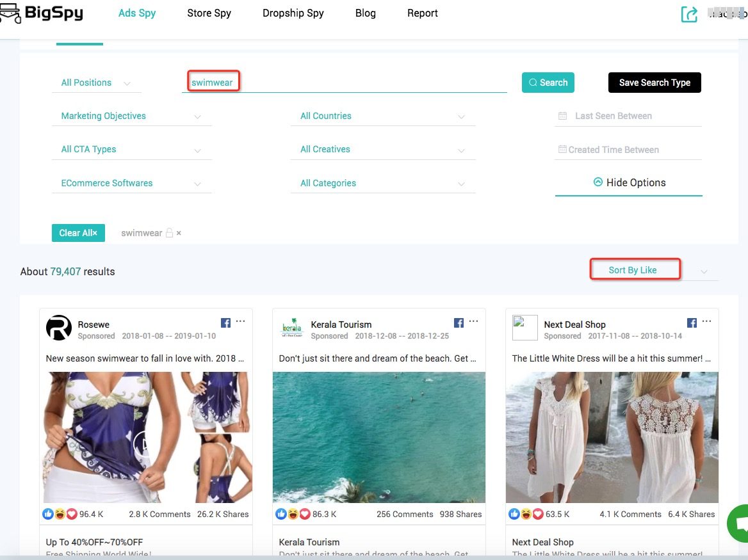This screenshot has width=748, height=560.
Task: Open the Blog page
Action: coord(366,13)
